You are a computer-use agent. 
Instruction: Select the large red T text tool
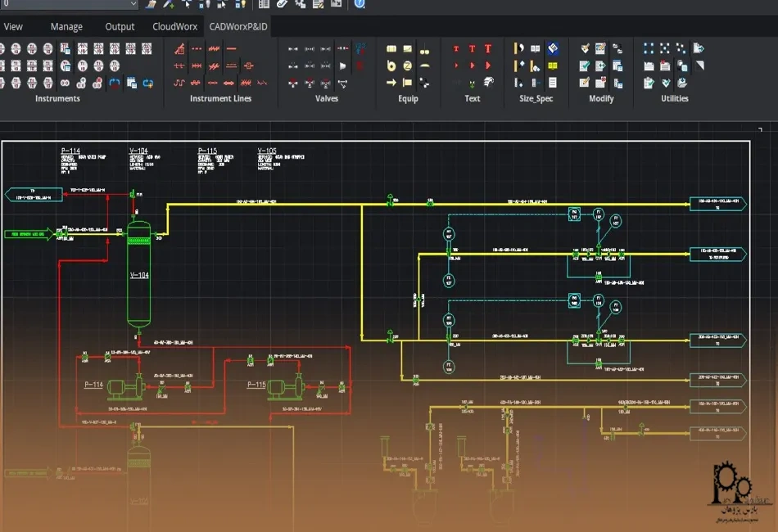(x=488, y=48)
